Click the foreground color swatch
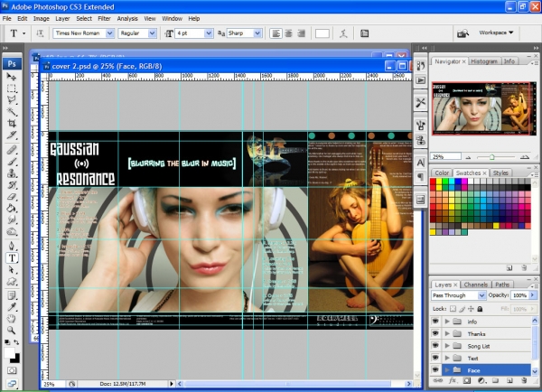This screenshot has width=542, height=392. coord(10,353)
